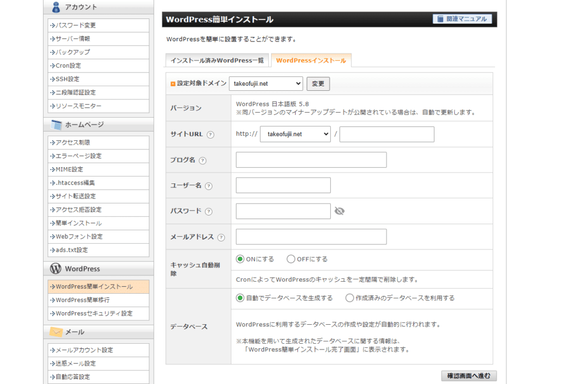This screenshot has width=588, height=384.
Task: Open the サイトURL domain dropdown
Action: coord(295,134)
